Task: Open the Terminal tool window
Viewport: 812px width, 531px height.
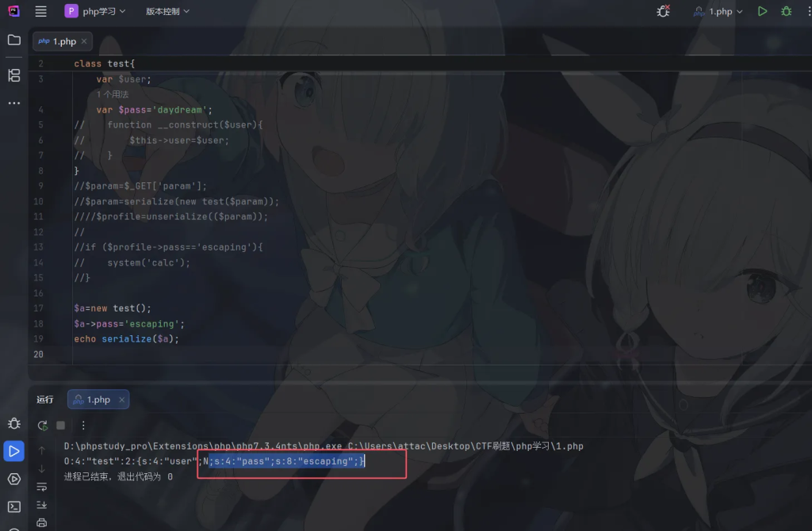Action: (x=13, y=506)
